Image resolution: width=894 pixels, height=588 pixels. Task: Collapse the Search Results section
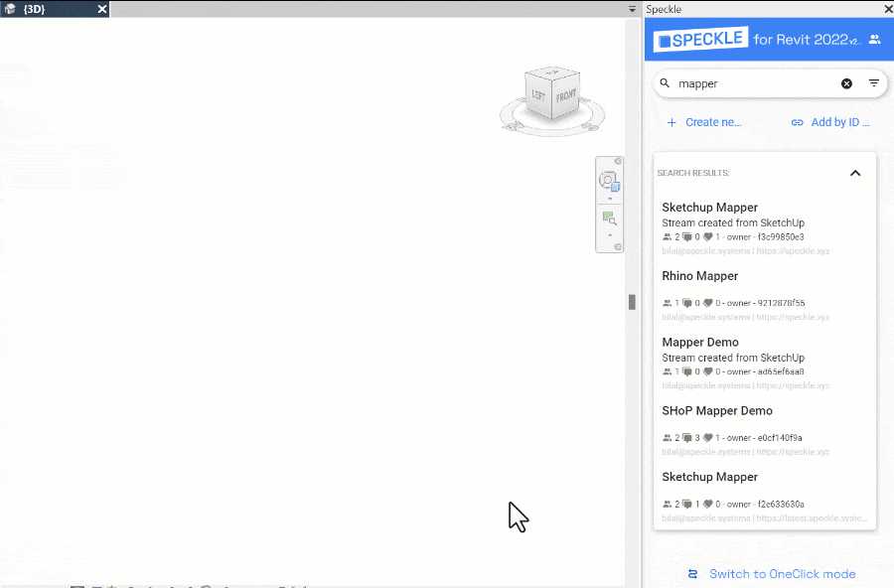pos(855,173)
